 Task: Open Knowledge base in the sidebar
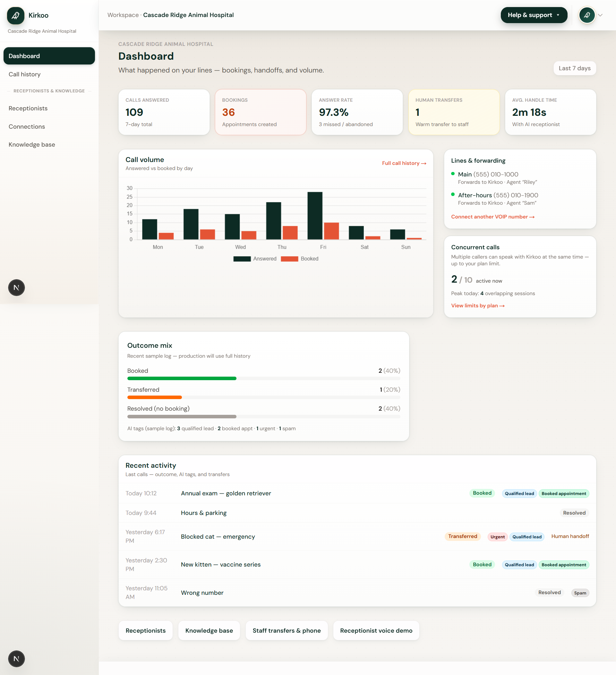49,145
